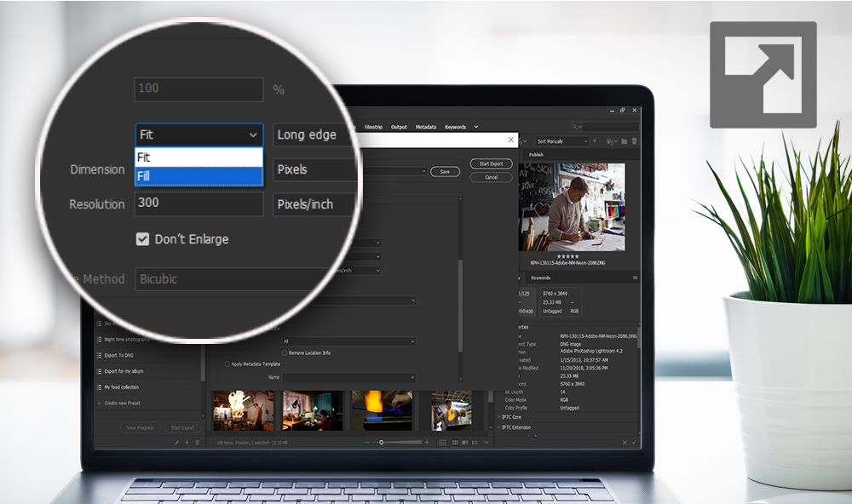852x504 pixels.
Task: Uncheck the Don't Enlarge checkbox
Action: coord(142,239)
